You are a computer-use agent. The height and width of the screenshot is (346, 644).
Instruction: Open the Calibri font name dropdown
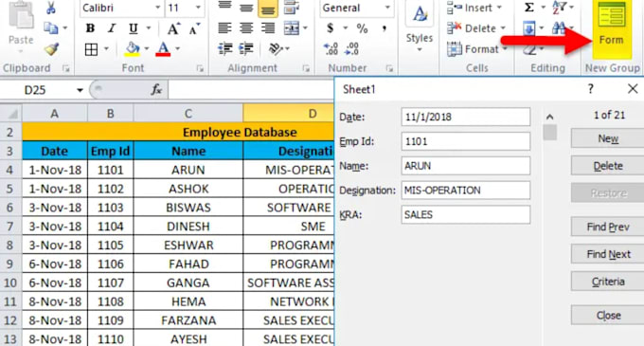(157, 8)
